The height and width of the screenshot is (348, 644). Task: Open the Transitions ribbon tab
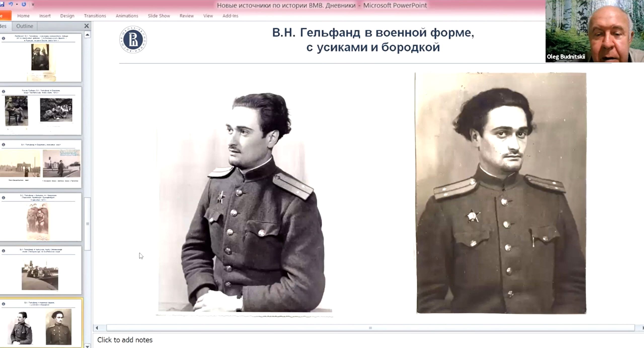[x=95, y=16]
